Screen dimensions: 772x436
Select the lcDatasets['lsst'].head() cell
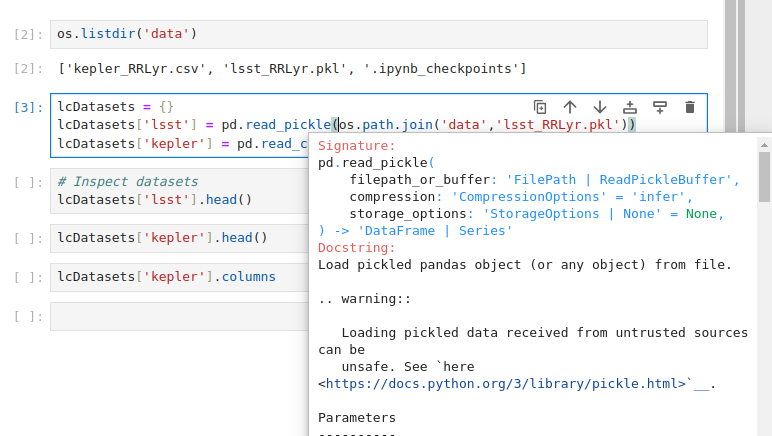[x=179, y=191]
